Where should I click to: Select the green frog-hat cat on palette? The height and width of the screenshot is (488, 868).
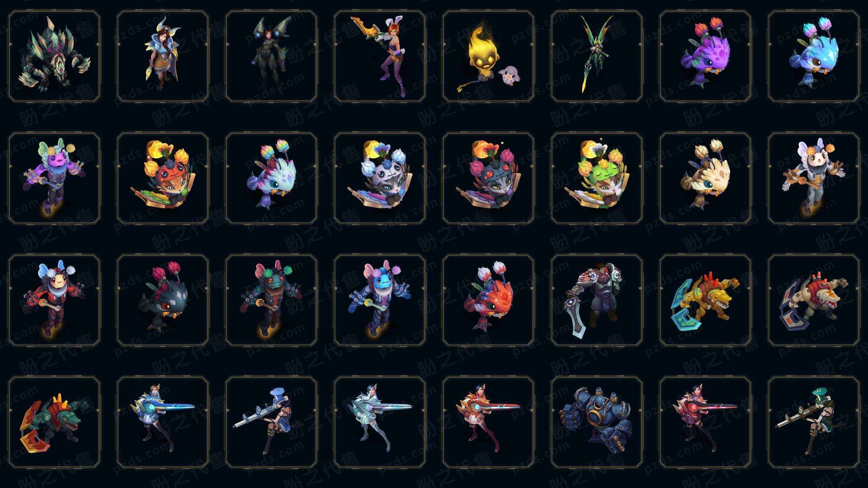pos(597,178)
